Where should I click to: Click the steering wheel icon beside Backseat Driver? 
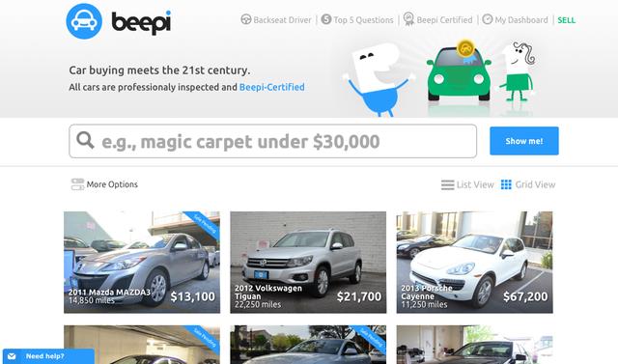pyautogui.click(x=246, y=19)
